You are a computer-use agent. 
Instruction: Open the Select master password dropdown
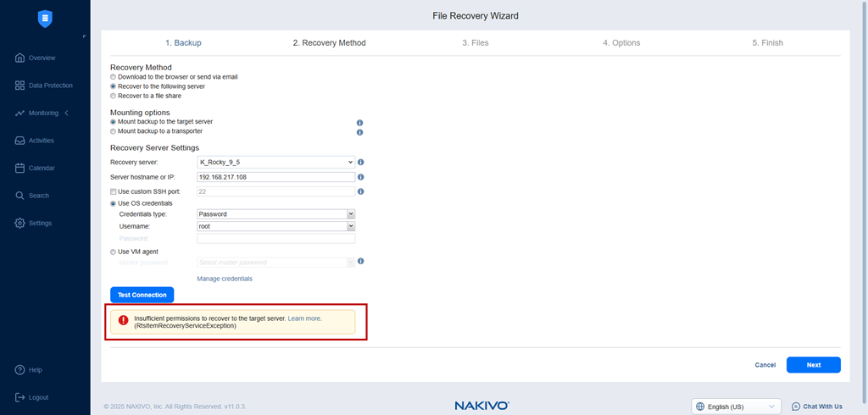pos(275,263)
